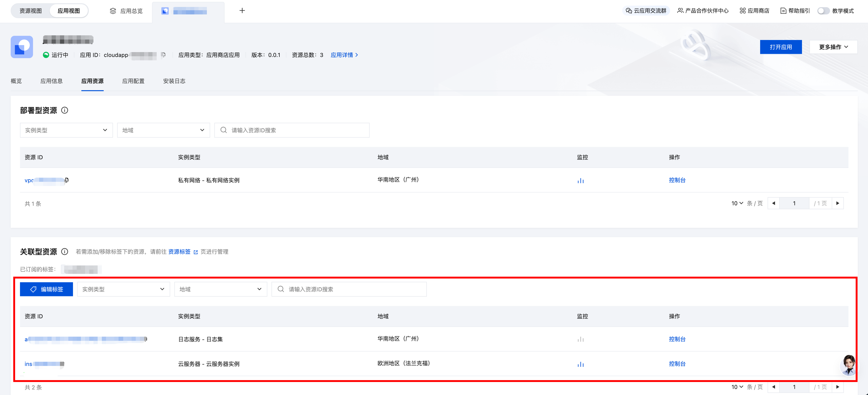Viewport: 868px width, 395px height.
Task: Expand 地域 filter in 部署型资源
Action: [163, 130]
